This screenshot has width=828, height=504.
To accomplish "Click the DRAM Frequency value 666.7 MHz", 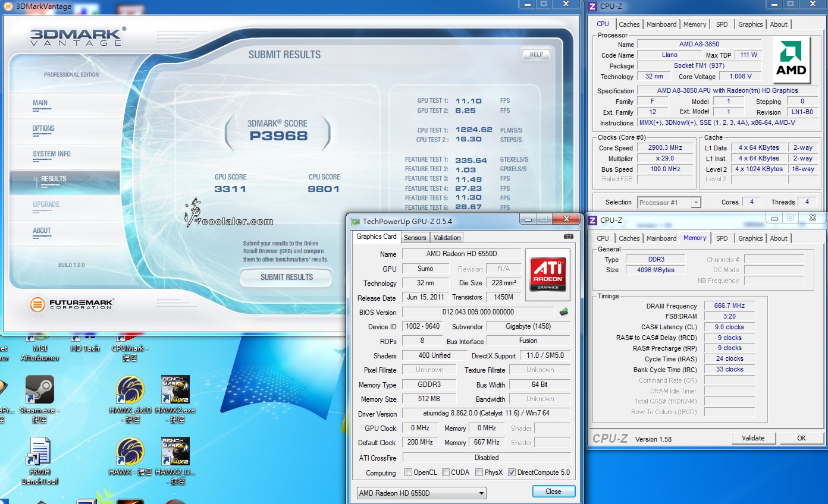I will (x=729, y=306).
